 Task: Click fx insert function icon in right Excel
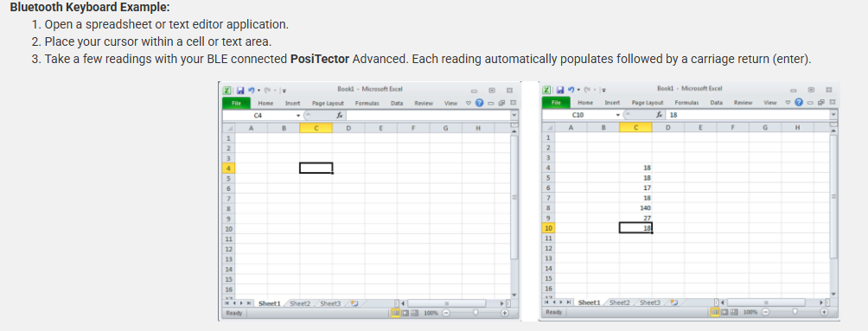coord(660,115)
